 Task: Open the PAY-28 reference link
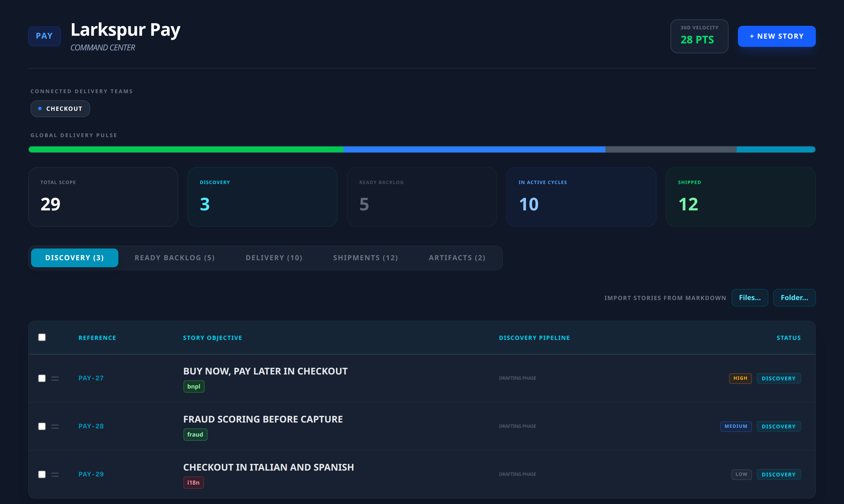91,426
